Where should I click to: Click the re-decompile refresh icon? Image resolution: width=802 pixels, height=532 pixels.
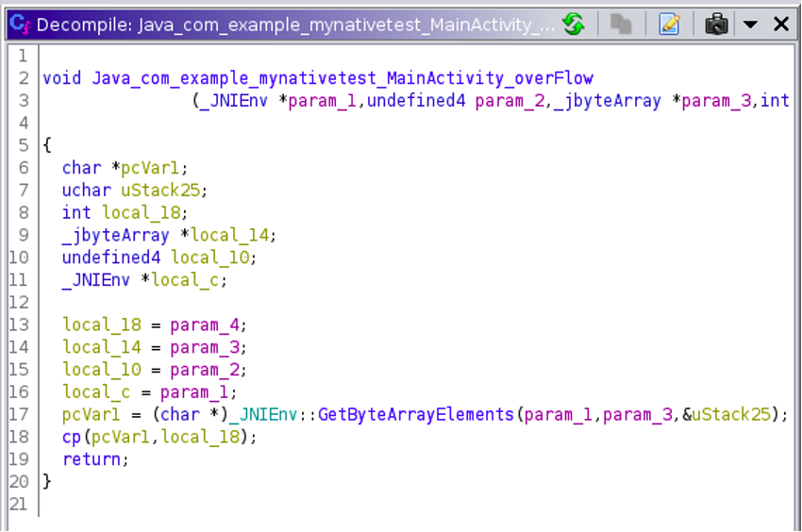(x=574, y=24)
